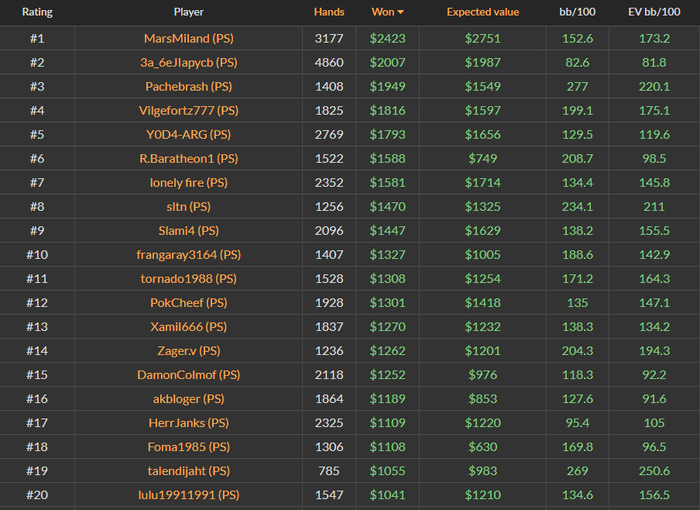
Task: Sort the table by Hands column
Action: point(327,12)
